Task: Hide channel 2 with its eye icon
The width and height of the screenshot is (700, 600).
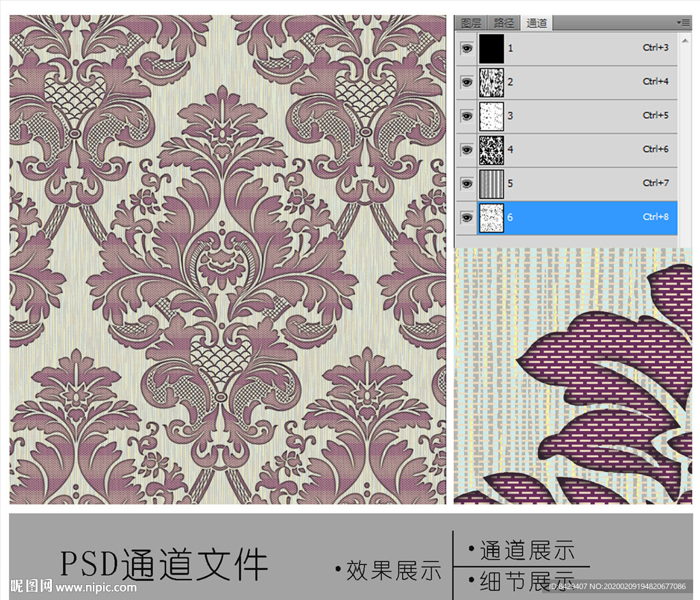Action: pyautogui.click(x=467, y=82)
